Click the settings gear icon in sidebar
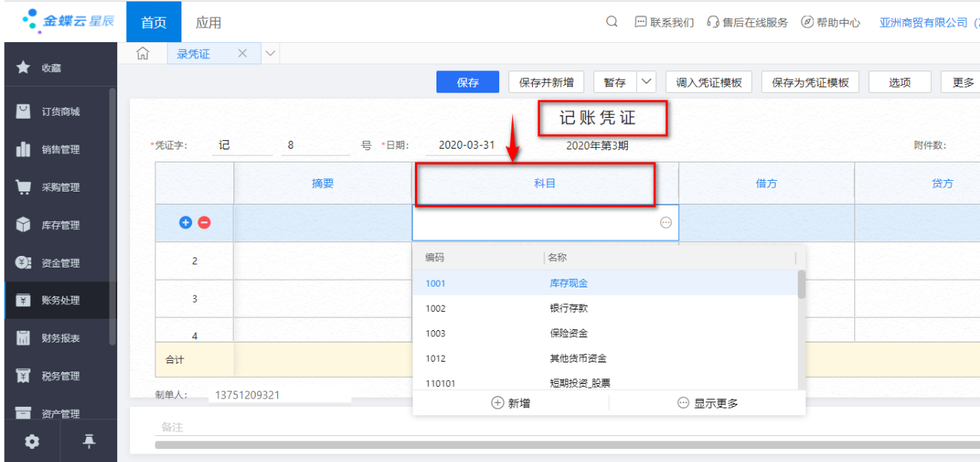This screenshot has height=462, width=980. [x=31, y=441]
